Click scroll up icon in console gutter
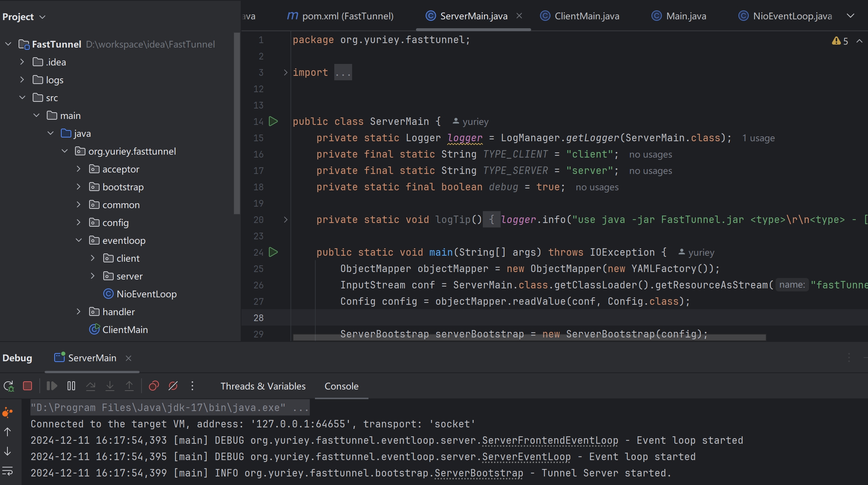868x485 pixels. (x=7, y=432)
